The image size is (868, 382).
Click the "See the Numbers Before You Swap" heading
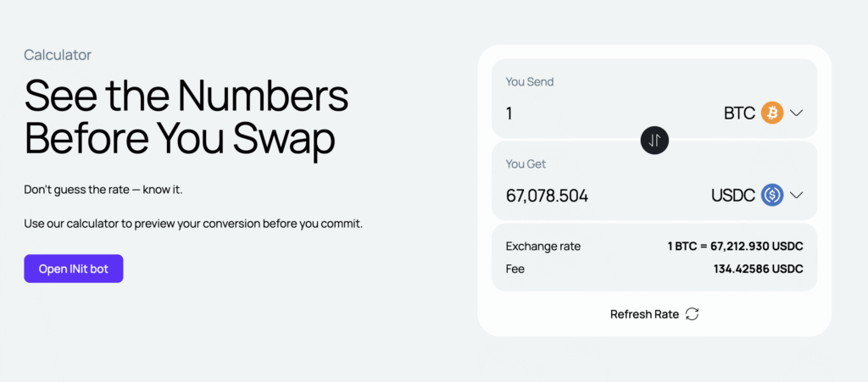tap(186, 117)
